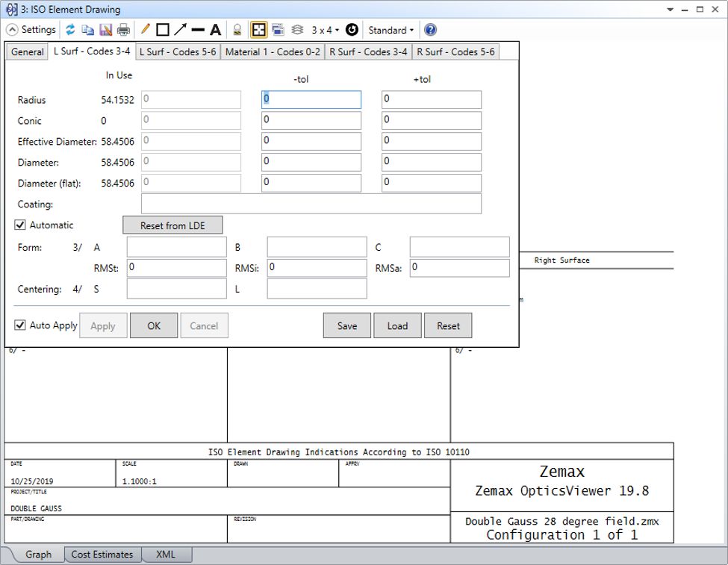Select the rectangle drawing tool

coord(162,30)
